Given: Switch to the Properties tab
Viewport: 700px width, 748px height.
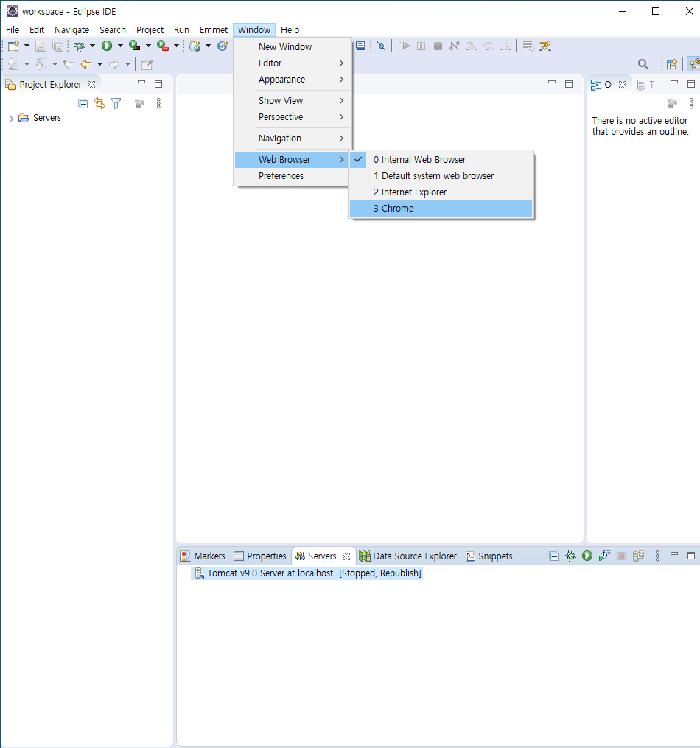Looking at the screenshot, I should pyautogui.click(x=260, y=556).
